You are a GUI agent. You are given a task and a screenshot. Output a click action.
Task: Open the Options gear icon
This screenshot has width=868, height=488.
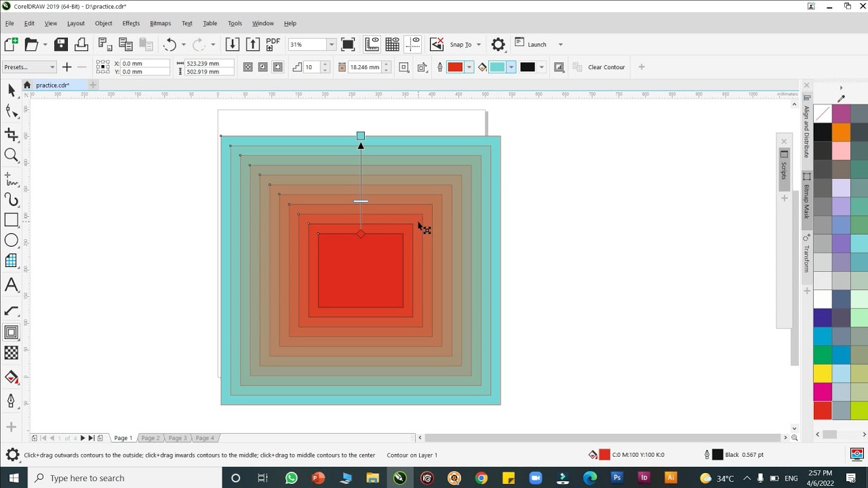click(x=498, y=45)
